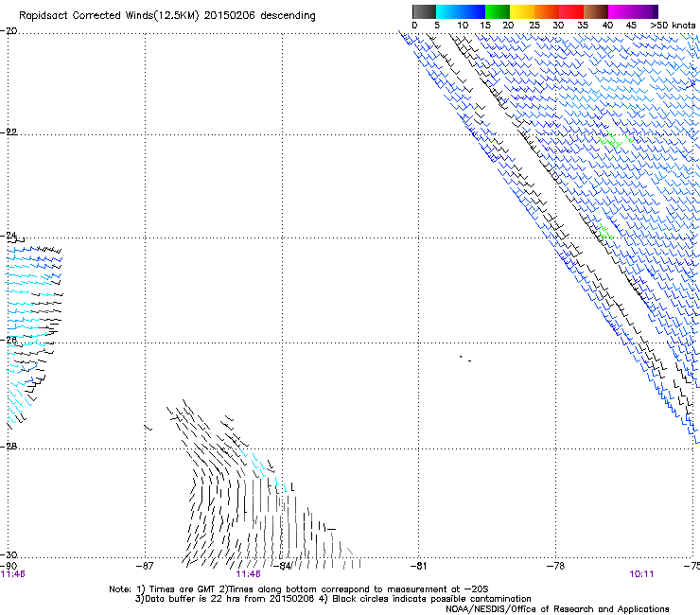Click the red 30-35 knots legend swatch

pyautogui.click(x=571, y=11)
